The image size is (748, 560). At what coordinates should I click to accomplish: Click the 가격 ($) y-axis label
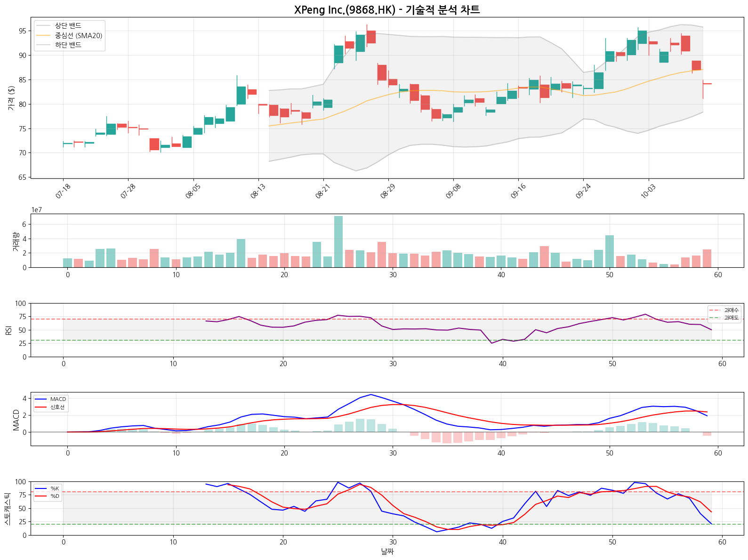coord(11,98)
